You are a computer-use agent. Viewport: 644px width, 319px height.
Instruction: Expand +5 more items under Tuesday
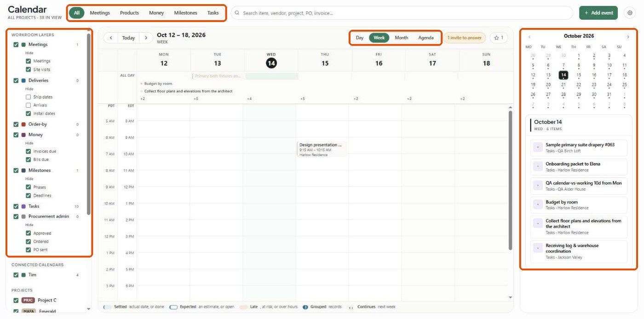click(x=196, y=99)
